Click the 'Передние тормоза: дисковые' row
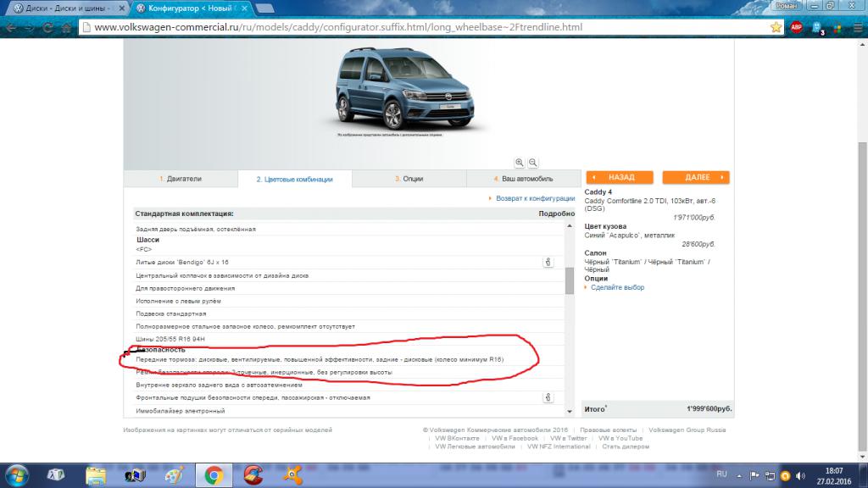The image size is (868, 488). (348, 359)
